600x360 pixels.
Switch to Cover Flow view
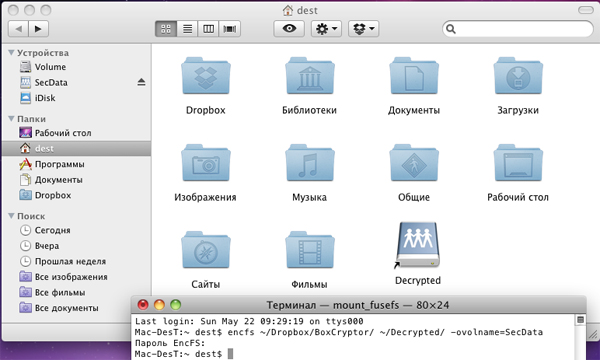(230, 29)
